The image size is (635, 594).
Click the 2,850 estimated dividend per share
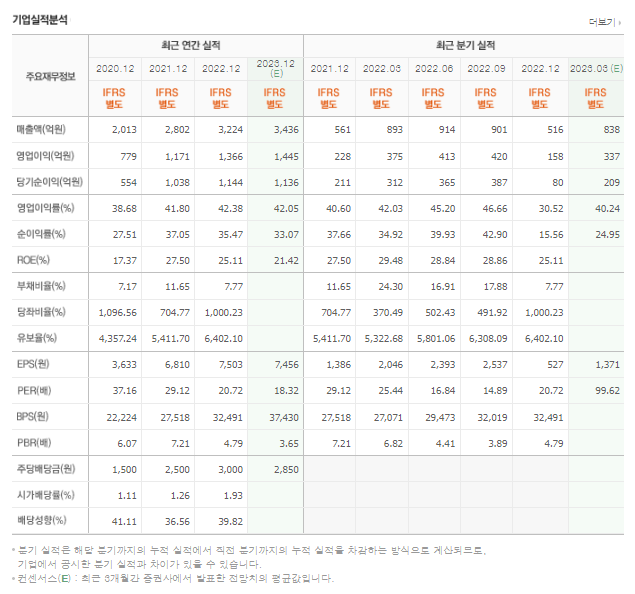(286, 470)
